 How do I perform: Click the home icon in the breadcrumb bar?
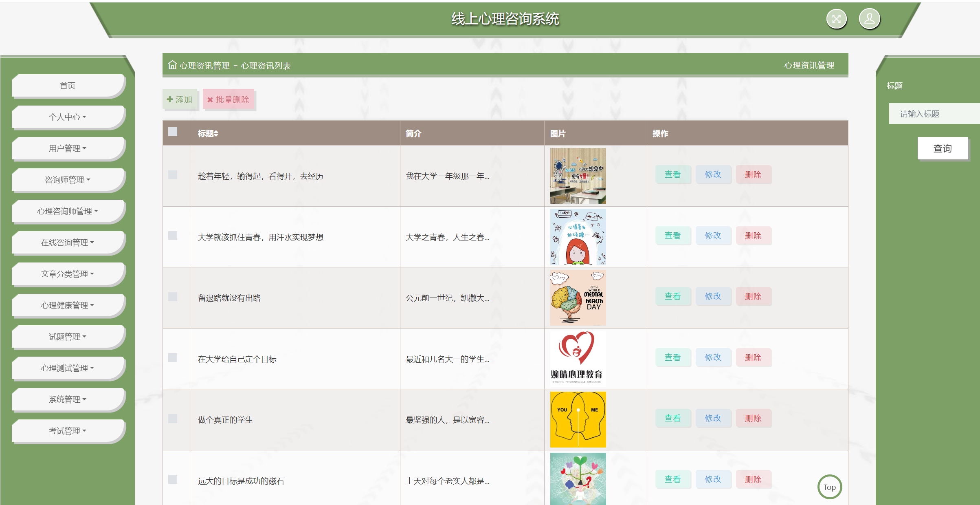(171, 65)
